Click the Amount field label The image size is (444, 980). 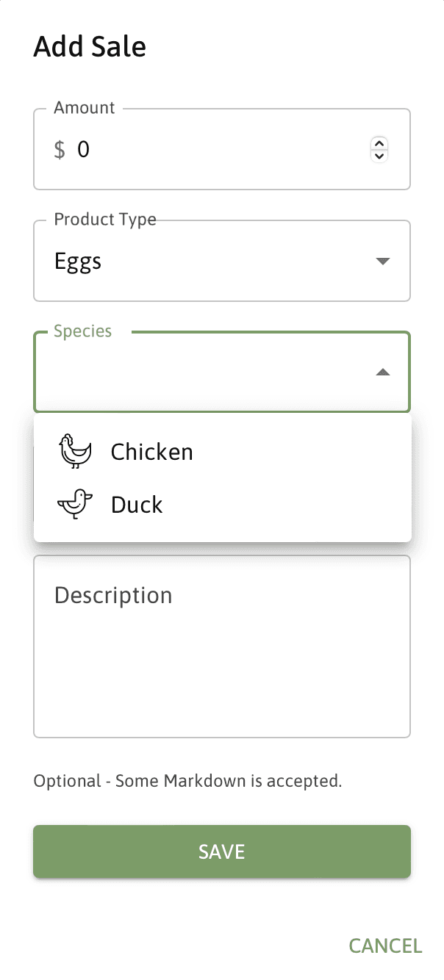tap(85, 108)
